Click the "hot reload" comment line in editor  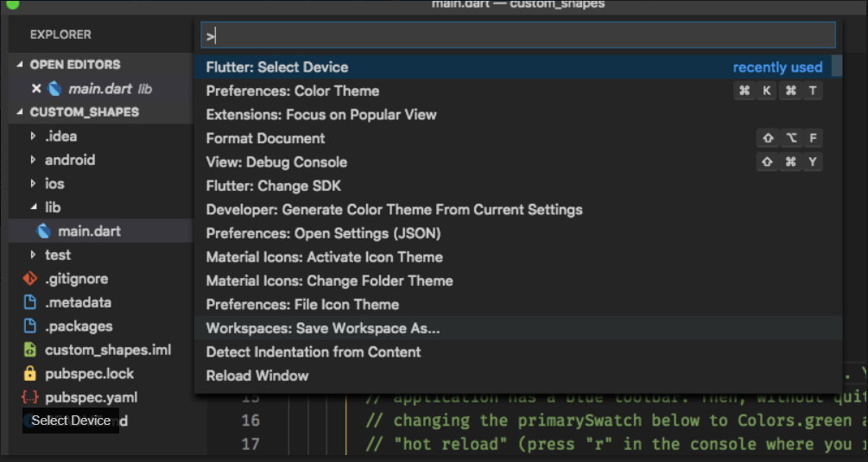616,444
